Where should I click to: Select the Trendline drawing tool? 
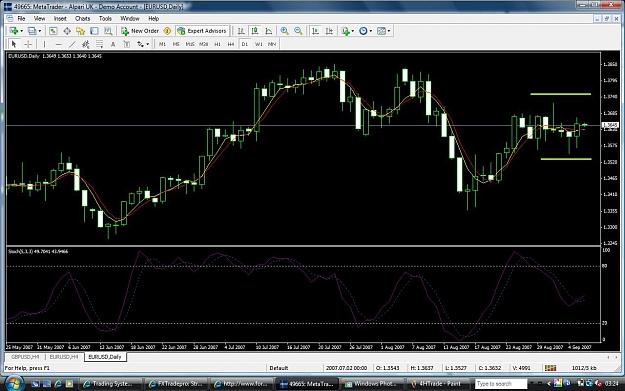[x=72, y=44]
